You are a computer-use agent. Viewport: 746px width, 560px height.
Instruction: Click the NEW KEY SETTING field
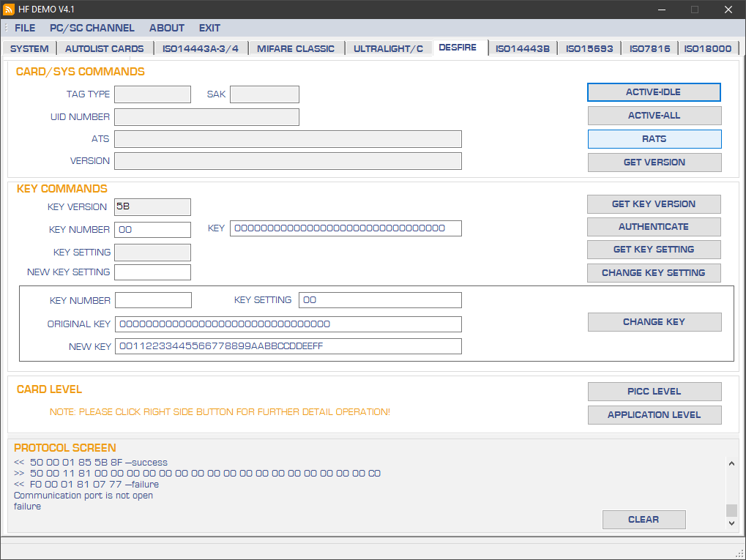pyautogui.click(x=152, y=272)
